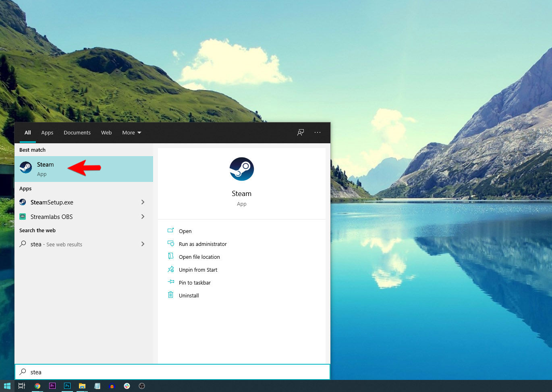Open the three-dot options menu
This screenshot has height=392, width=552.
318,132
